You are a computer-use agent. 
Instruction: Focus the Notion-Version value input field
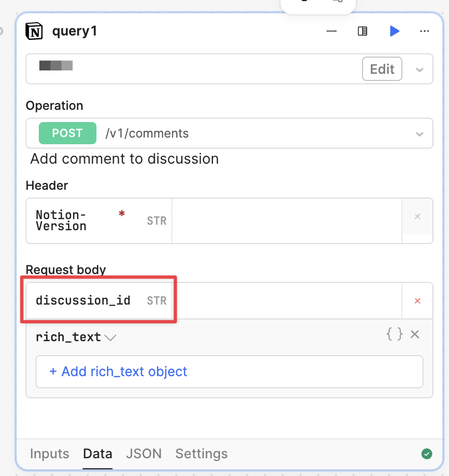coord(286,221)
